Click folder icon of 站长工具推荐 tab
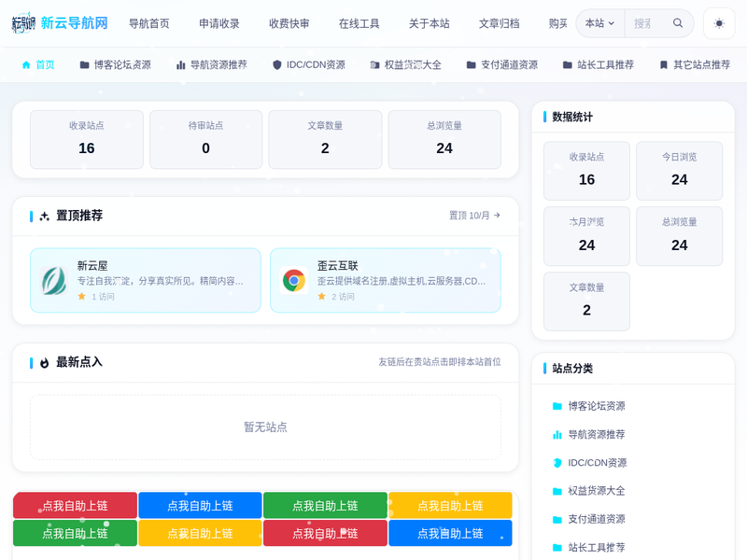This screenshot has height=560, width=747. (x=568, y=64)
